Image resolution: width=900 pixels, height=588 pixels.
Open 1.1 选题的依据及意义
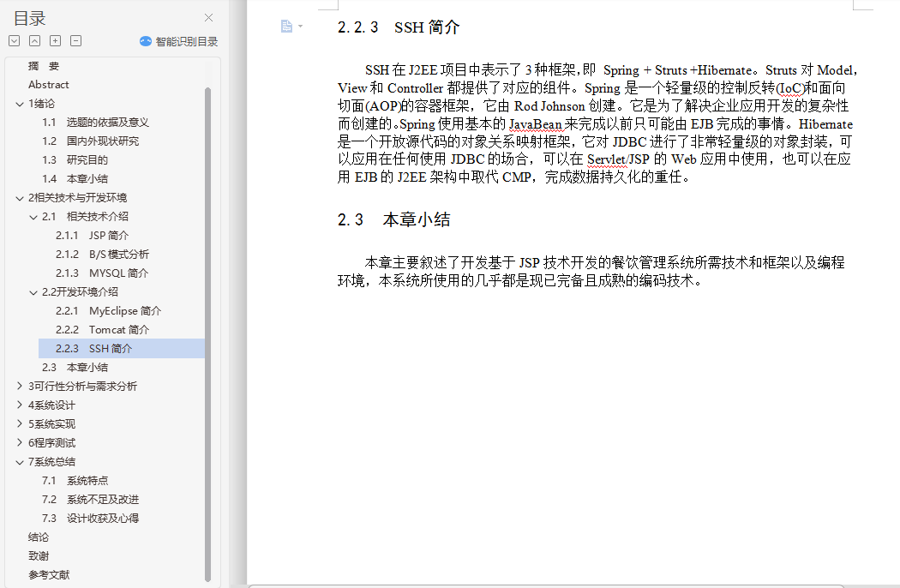[95, 123]
